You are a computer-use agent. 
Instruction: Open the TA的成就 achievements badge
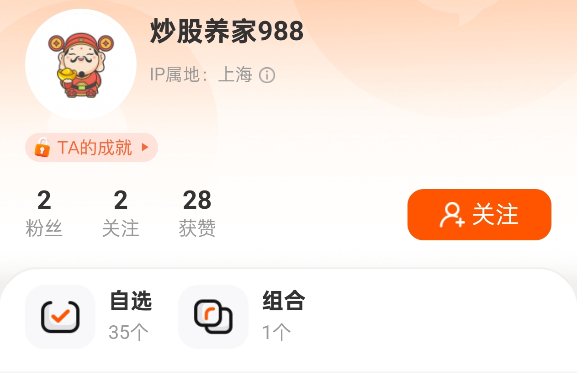point(91,147)
